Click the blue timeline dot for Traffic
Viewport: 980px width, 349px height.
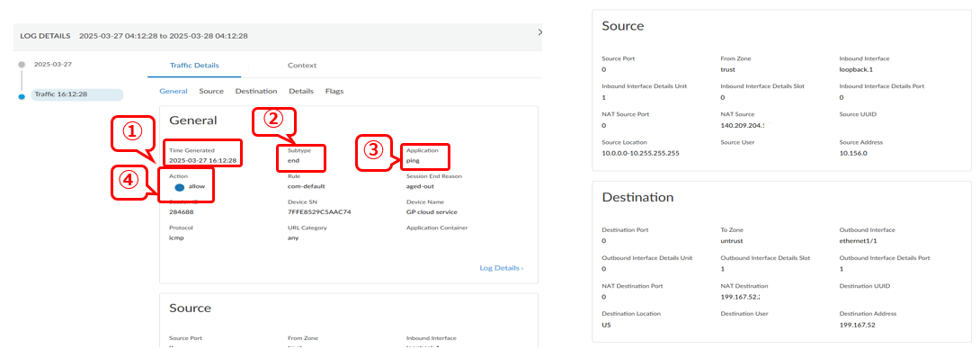click(22, 96)
